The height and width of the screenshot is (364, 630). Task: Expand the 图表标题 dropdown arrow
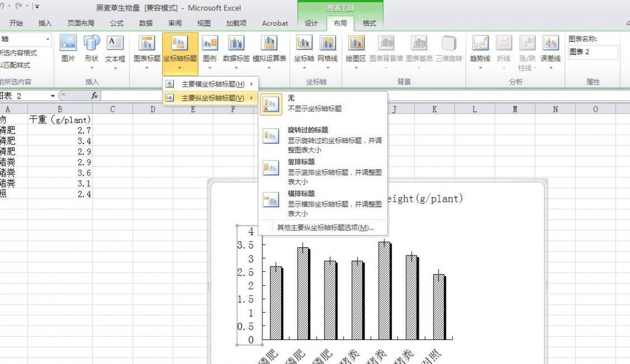pos(146,68)
